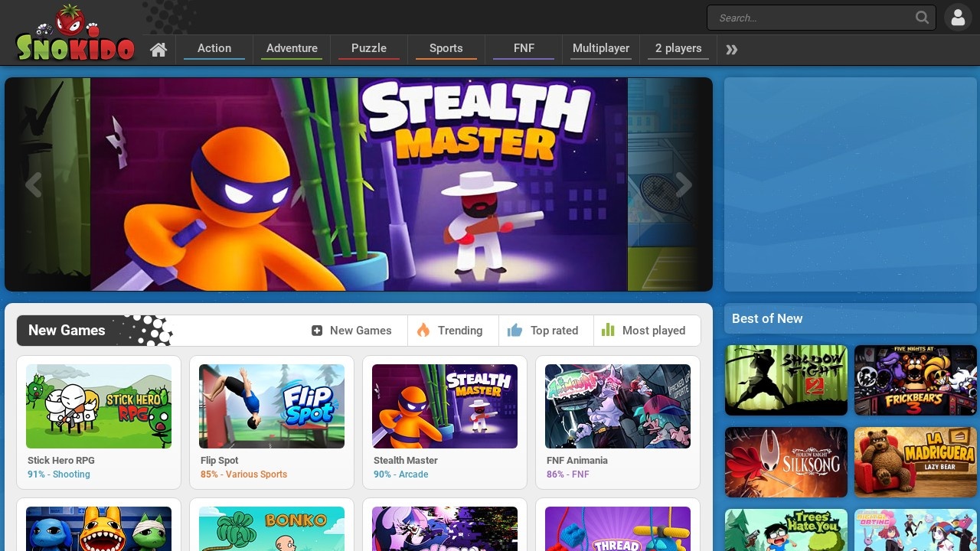
Task: Open Stick Hero RPG game thumbnail
Action: click(x=99, y=406)
